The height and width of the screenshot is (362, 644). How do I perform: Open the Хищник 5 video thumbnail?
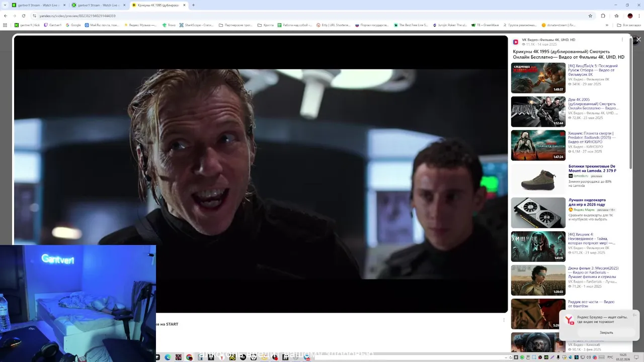538,78
